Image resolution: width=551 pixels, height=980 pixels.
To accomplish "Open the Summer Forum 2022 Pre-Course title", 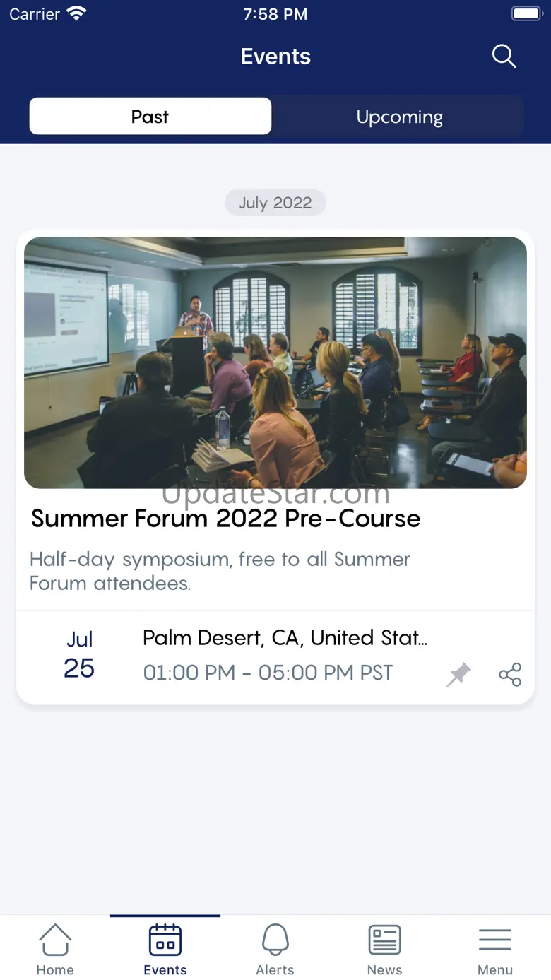I will click(x=225, y=519).
